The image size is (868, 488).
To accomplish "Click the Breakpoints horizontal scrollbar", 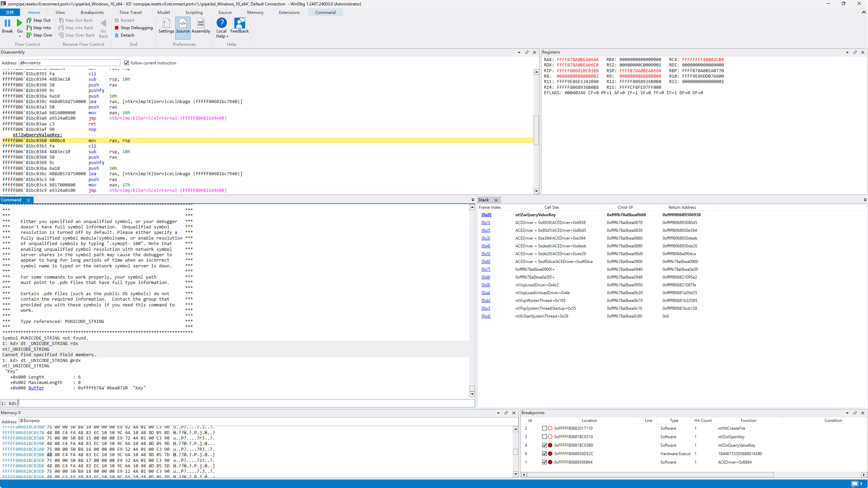I will point(650,475).
